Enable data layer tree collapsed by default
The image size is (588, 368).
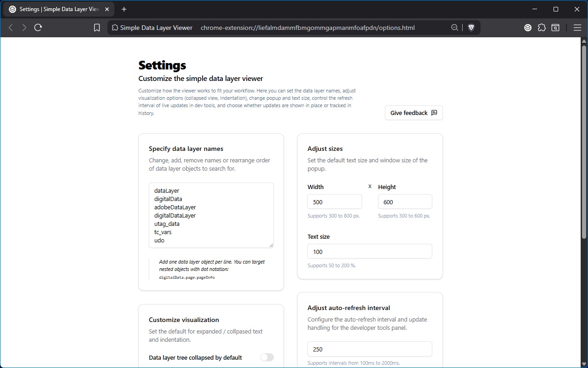click(x=267, y=357)
